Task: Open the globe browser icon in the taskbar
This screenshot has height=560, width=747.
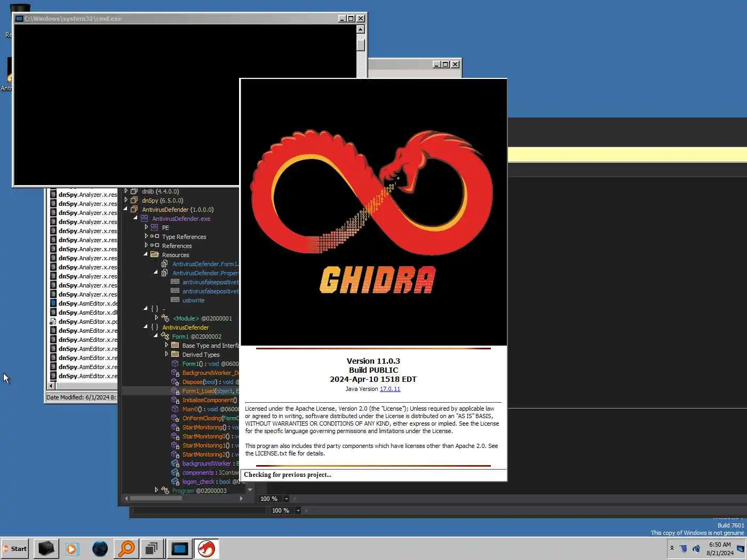Action: tap(100, 548)
